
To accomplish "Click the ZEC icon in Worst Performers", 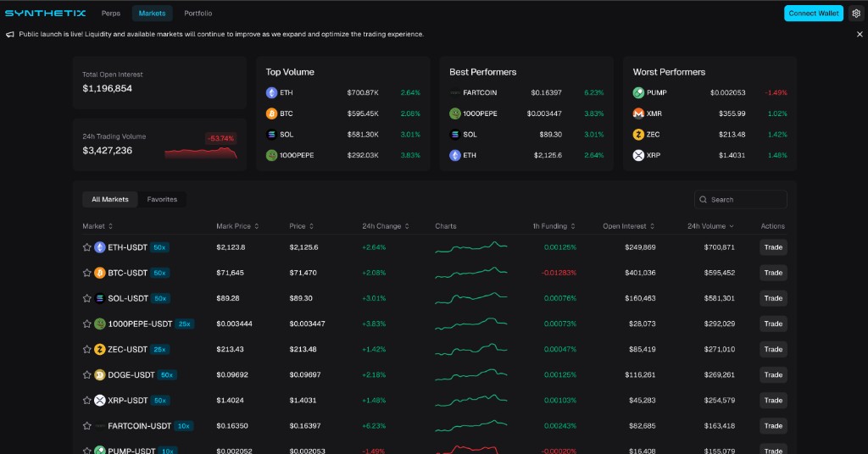I will [638, 135].
